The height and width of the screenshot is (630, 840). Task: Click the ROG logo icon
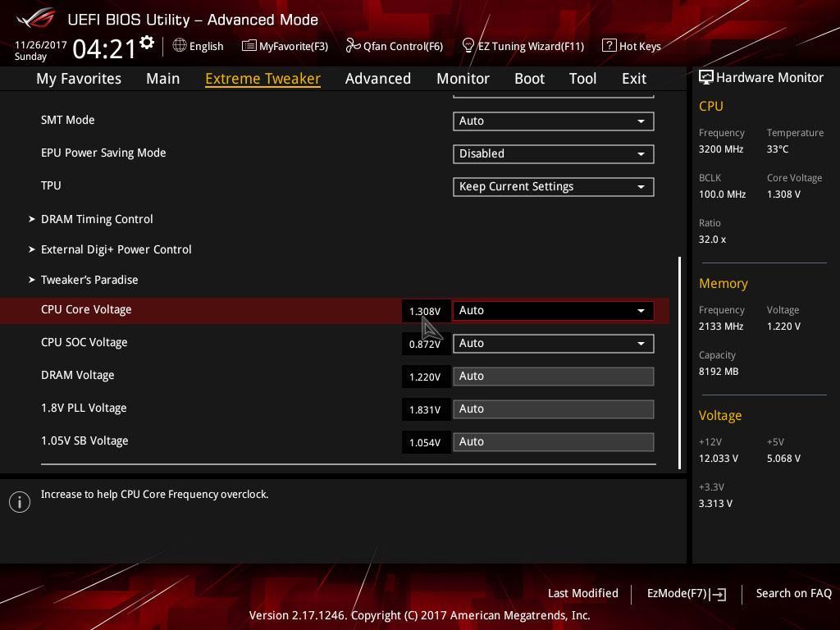[x=35, y=19]
